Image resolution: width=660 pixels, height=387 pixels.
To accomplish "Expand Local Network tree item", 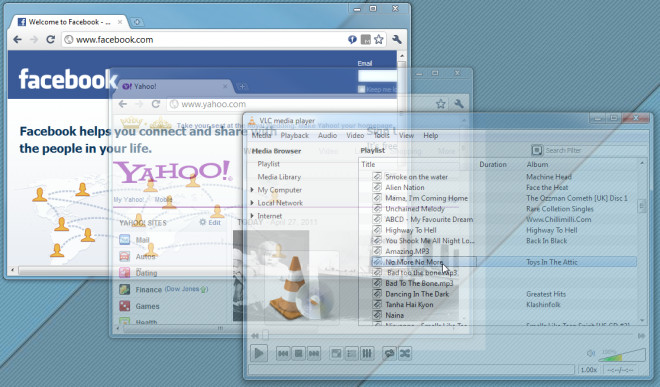I will click(x=252, y=203).
